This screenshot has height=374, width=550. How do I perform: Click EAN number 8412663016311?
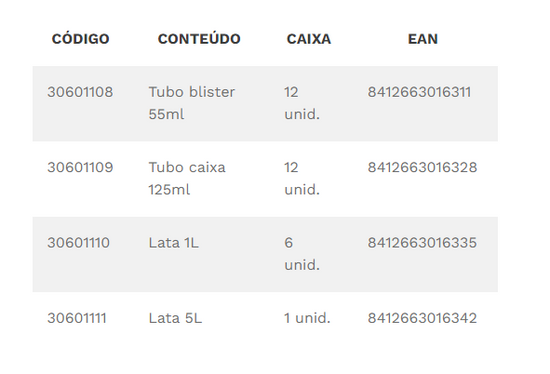[x=419, y=92]
